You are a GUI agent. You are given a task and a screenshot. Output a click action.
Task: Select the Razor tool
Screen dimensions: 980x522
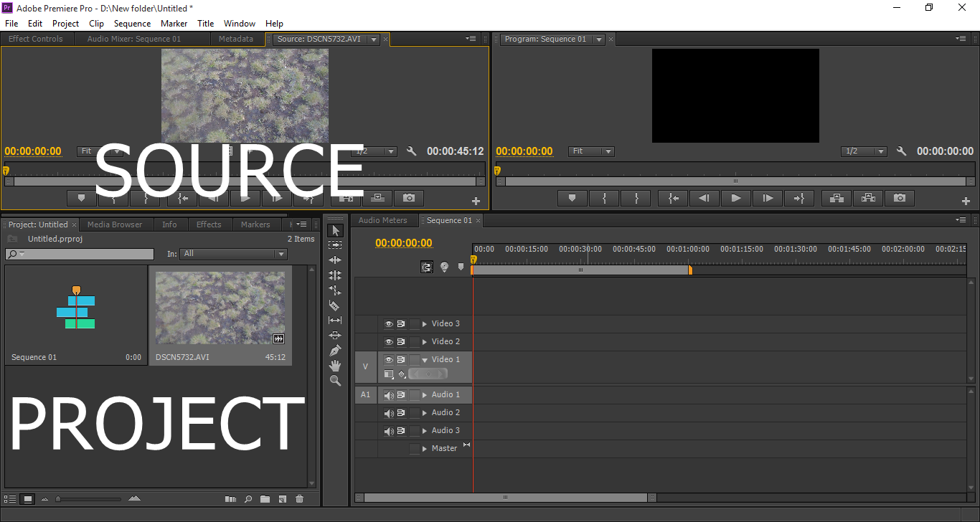pos(335,305)
